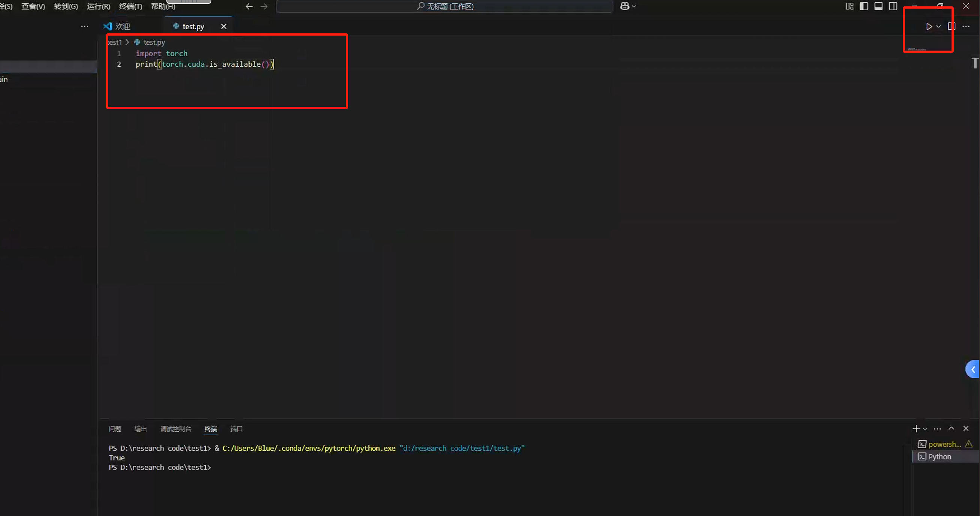
Task: Open the Copilot chat icon
Action: (625, 6)
